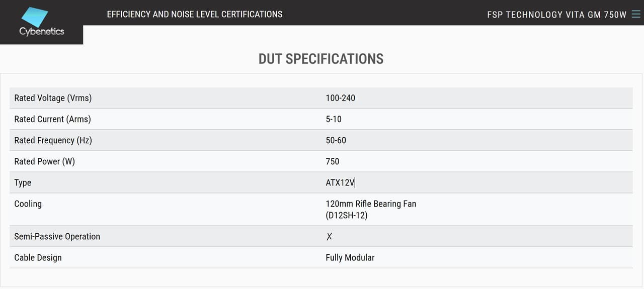644x289 pixels.
Task: Click the 5-10 rated current value
Action: [334, 119]
